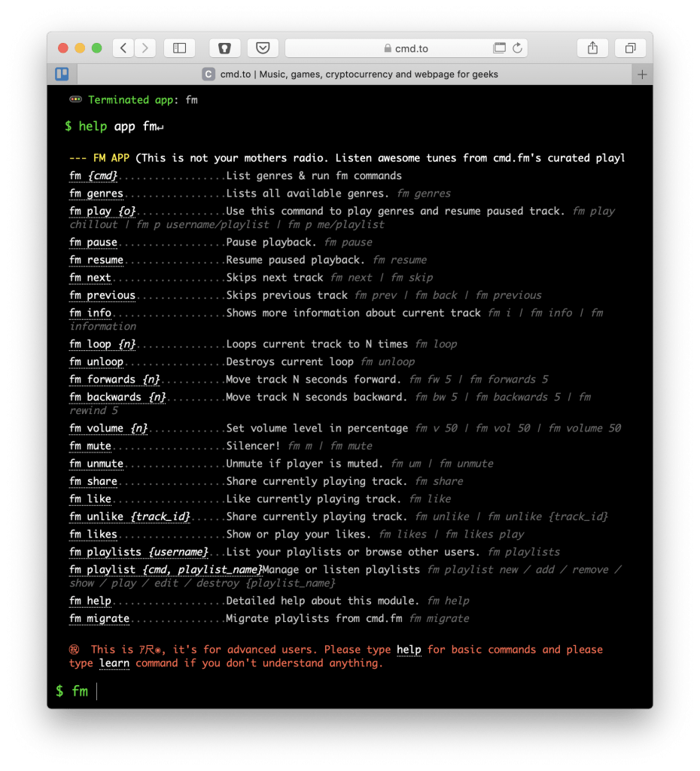The width and height of the screenshot is (700, 771).
Task: Click the fm likes command
Action: 93,535
